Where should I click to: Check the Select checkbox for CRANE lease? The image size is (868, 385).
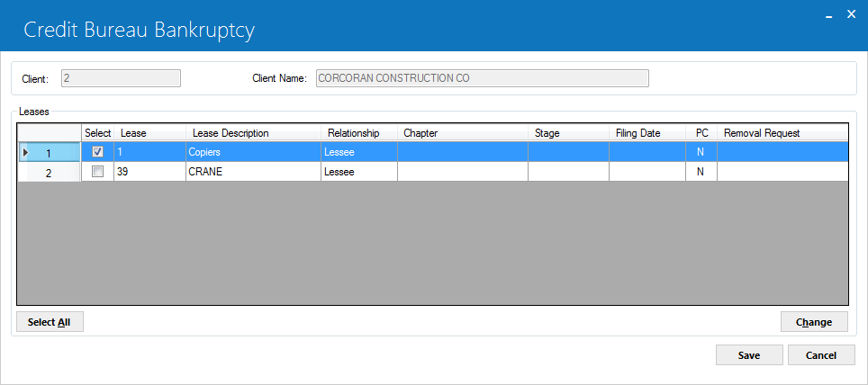pos(97,172)
